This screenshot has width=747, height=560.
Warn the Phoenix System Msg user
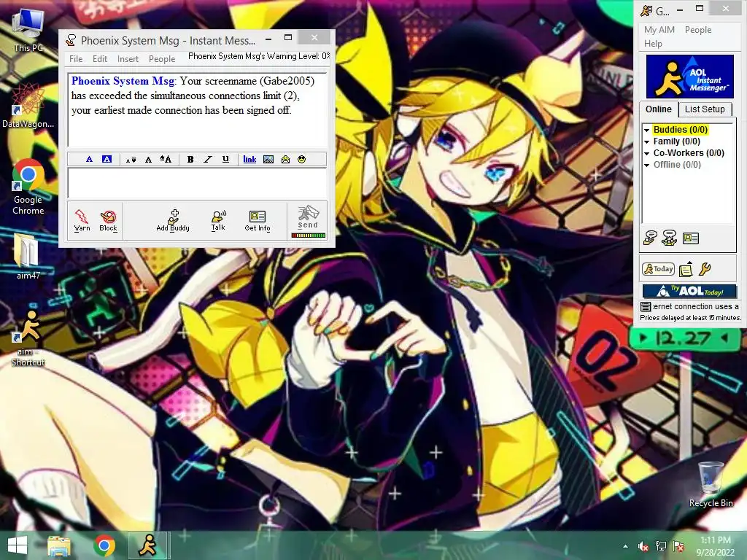[82, 220]
